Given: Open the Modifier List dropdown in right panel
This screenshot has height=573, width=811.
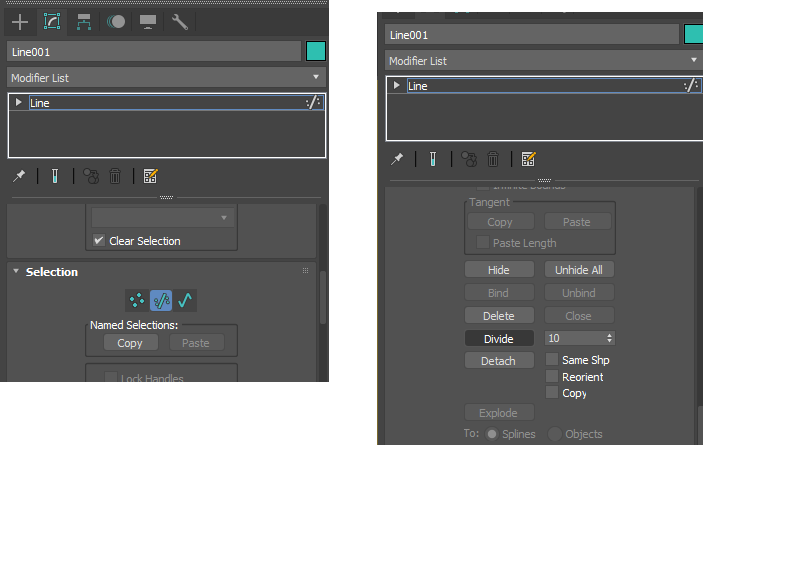Looking at the screenshot, I should (x=544, y=61).
